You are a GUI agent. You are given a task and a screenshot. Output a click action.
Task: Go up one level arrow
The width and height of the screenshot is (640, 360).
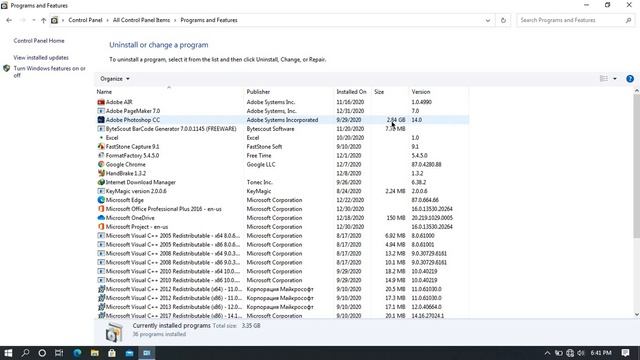pos(43,20)
